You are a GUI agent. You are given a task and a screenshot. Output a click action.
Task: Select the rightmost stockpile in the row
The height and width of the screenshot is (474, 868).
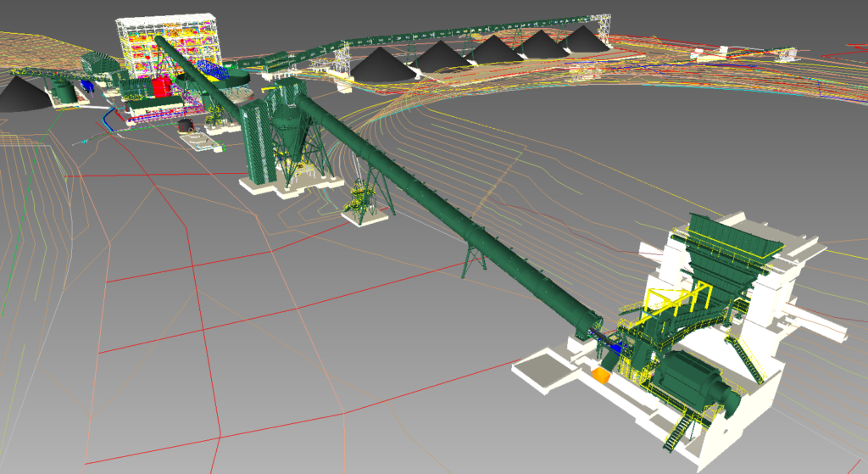click(x=581, y=38)
